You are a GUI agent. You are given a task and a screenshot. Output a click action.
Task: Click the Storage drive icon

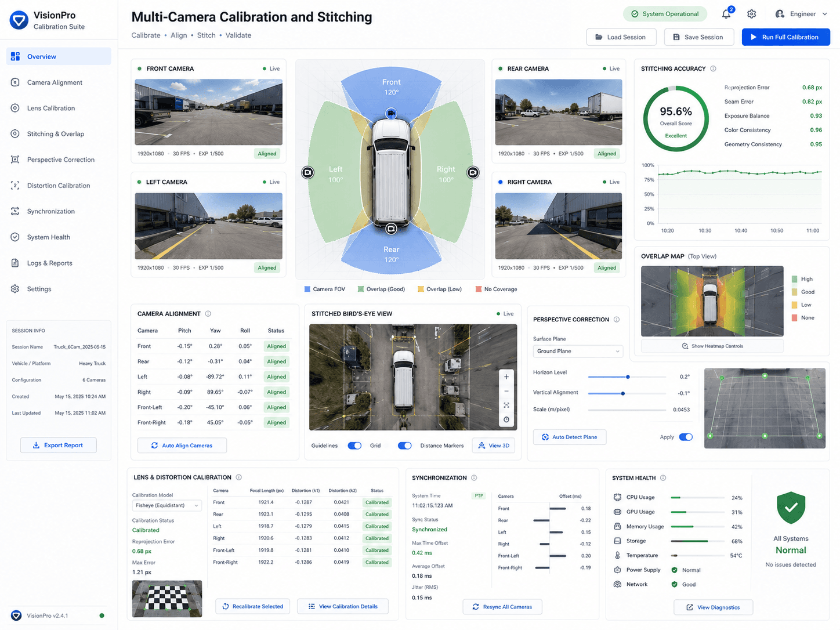pos(617,541)
